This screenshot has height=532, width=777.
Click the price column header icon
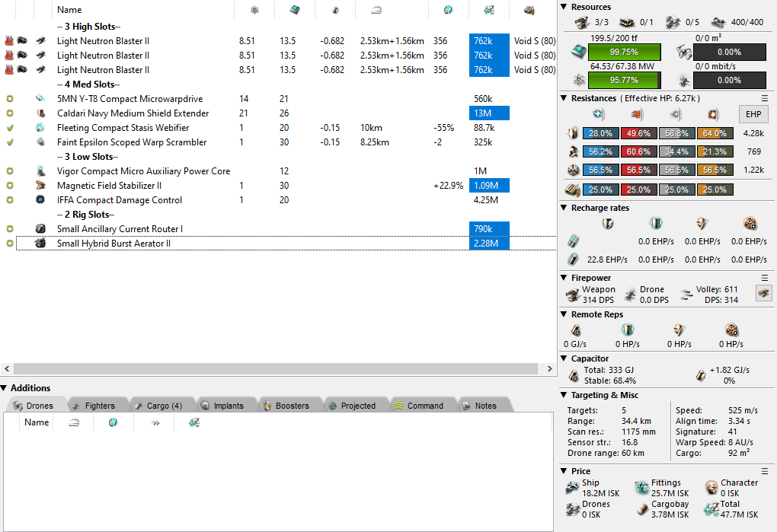[489, 10]
